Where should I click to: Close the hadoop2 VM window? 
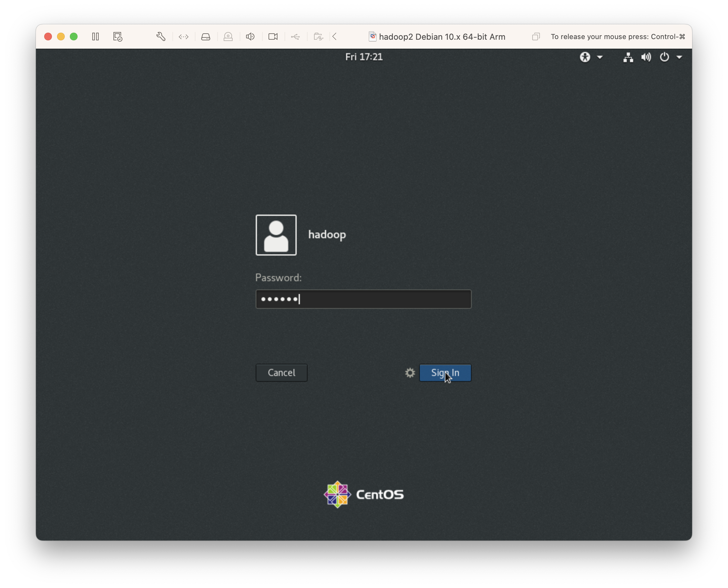(48, 37)
